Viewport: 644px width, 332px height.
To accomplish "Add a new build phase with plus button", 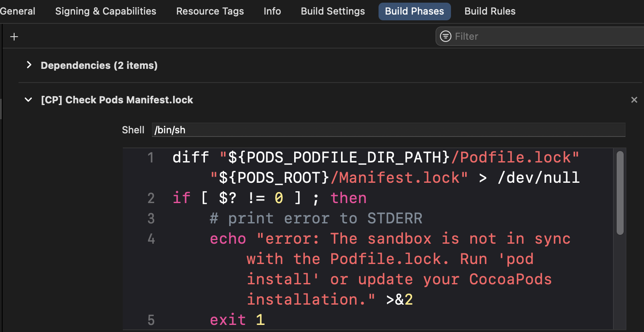I will coord(14,37).
